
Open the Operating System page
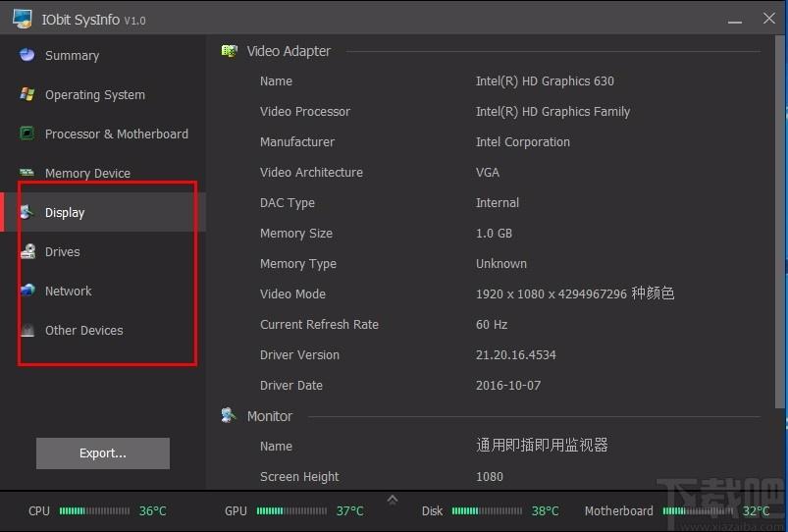coord(103,94)
